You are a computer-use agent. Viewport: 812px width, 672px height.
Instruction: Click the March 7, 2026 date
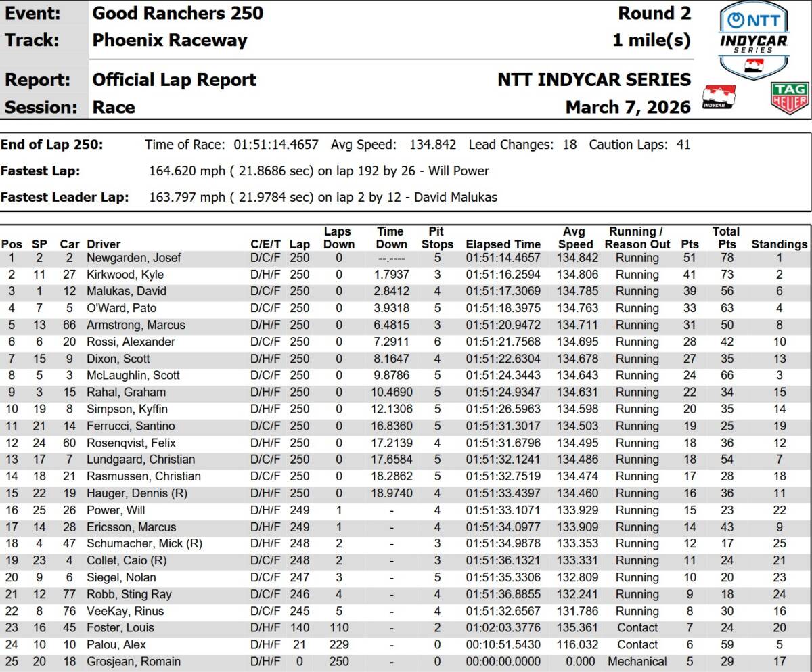tap(628, 107)
